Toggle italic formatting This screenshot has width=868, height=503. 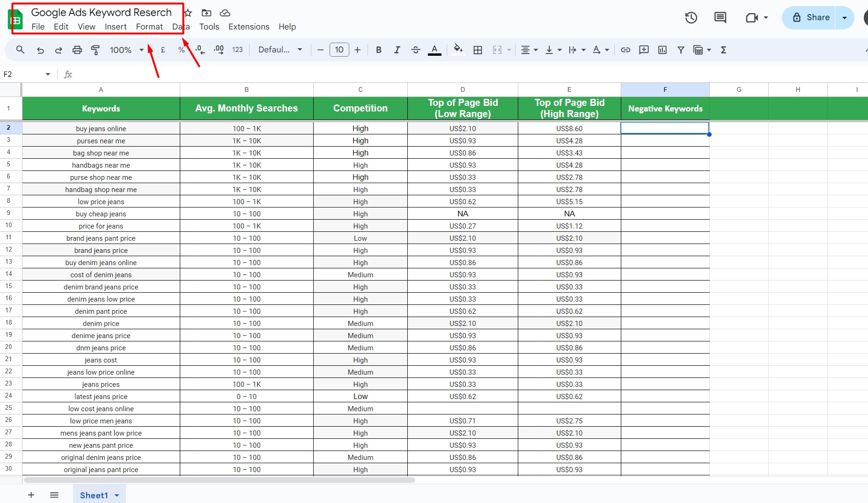(397, 50)
